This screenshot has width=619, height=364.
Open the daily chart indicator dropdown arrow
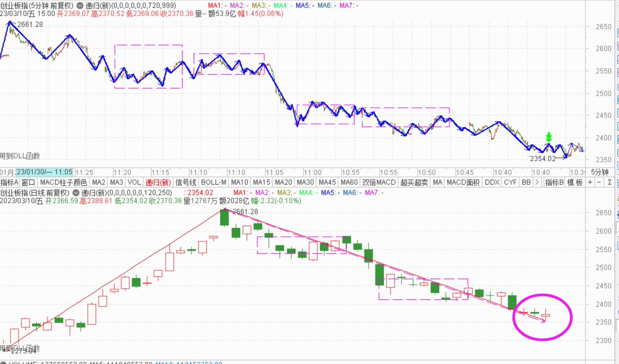tap(76, 193)
